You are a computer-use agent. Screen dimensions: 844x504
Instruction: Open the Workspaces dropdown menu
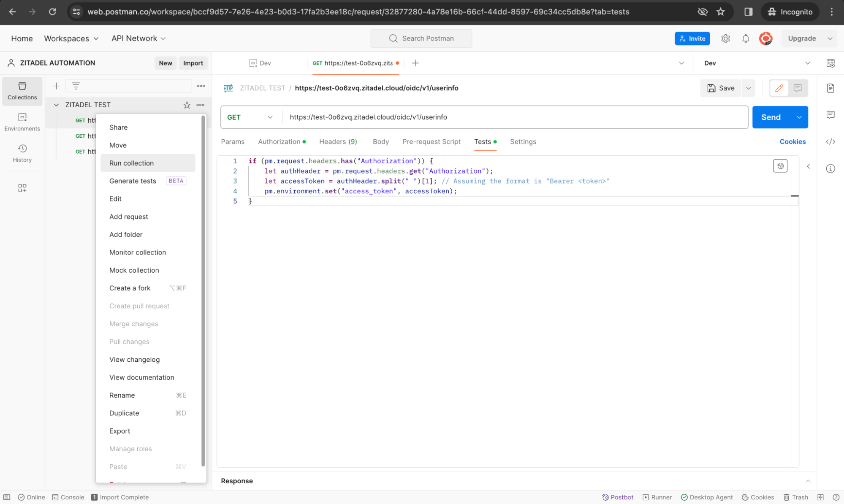click(x=71, y=38)
